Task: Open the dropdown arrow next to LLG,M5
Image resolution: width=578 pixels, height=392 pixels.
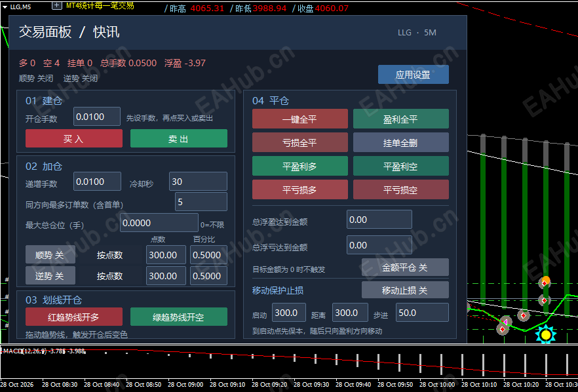Action: pos(5,7)
